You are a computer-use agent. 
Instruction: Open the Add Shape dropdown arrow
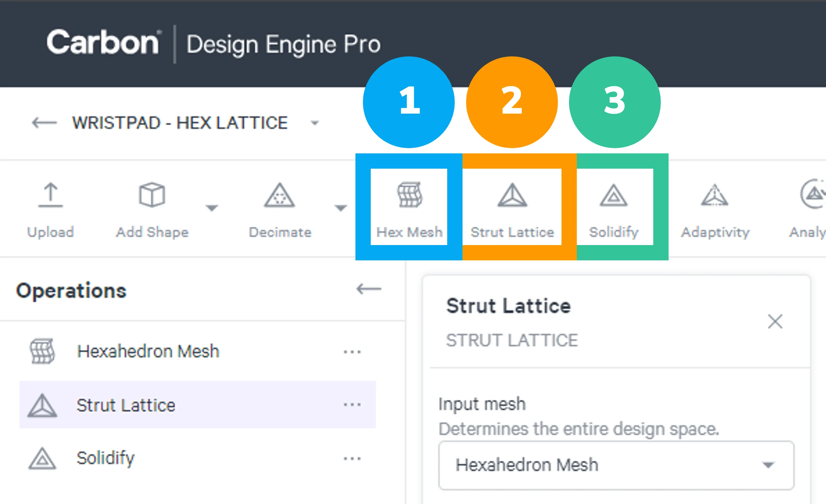tap(212, 208)
